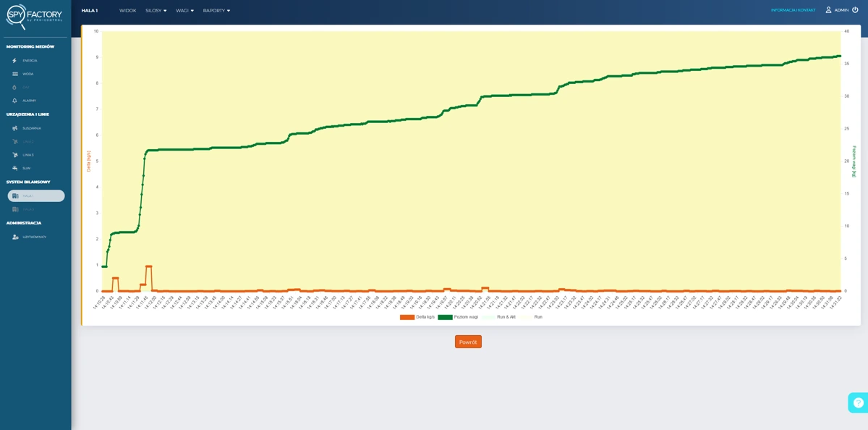Toggle Delta kg/s series in legend
Screen dimensions: 868x430
[417, 317]
